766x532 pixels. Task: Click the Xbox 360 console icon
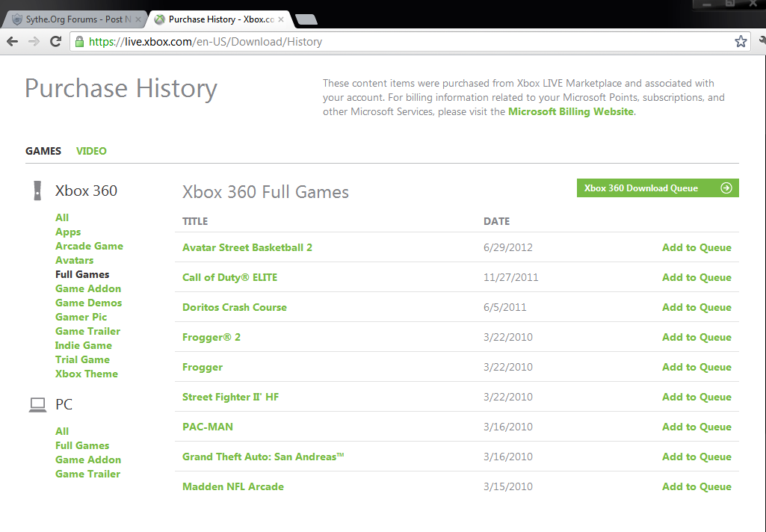click(37, 191)
